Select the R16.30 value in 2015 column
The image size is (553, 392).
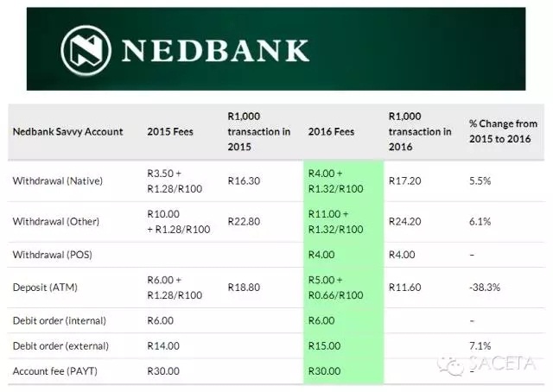(244, 180)
